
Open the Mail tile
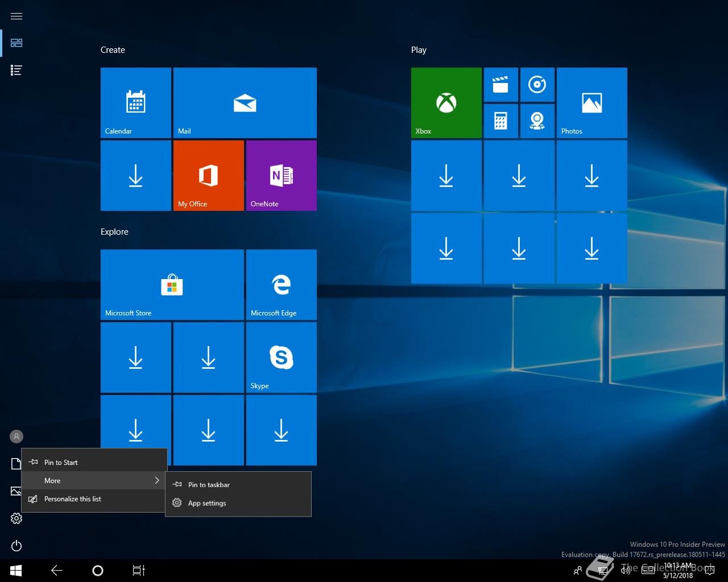point(245,103)
